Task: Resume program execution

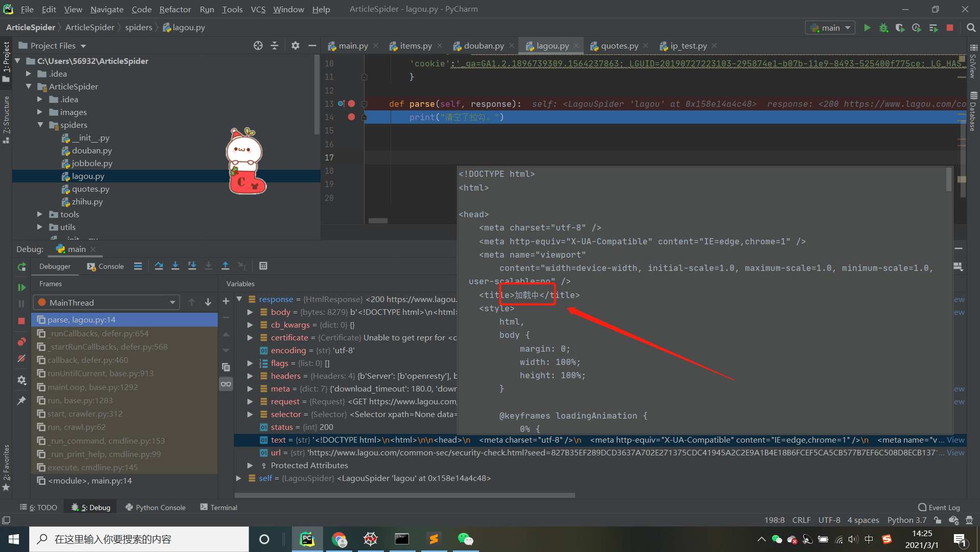Action: click(21, 287)
